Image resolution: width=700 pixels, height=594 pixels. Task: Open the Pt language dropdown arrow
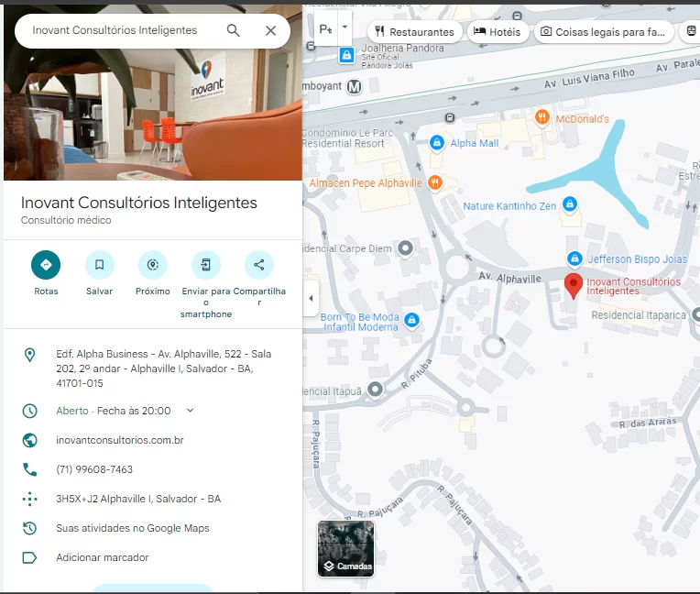click(x=345, y=27)
